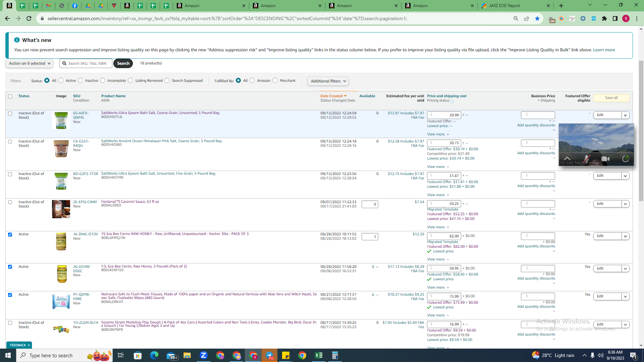Open a new browser tab
Viewport: 644px width, 362px height.
(x=561, y=6)
